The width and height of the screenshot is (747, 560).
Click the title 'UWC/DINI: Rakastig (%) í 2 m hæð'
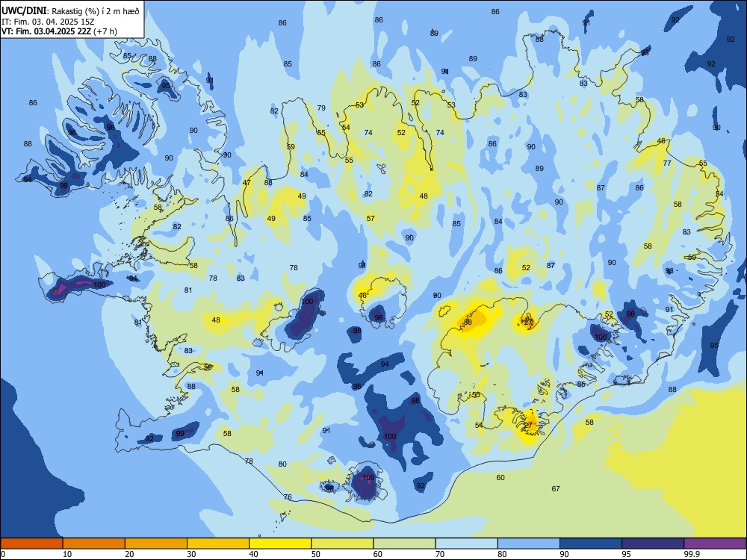click(70, 11)
